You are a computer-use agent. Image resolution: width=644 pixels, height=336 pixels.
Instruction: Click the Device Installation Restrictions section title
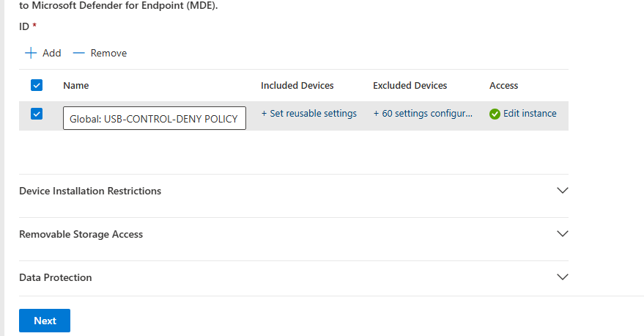coord(90,191)
